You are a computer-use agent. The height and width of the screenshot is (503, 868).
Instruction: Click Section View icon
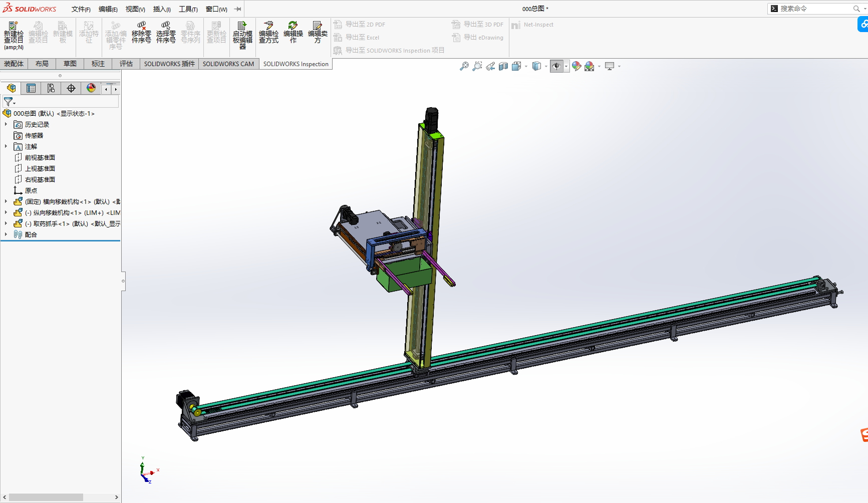[x=503, y=66]
